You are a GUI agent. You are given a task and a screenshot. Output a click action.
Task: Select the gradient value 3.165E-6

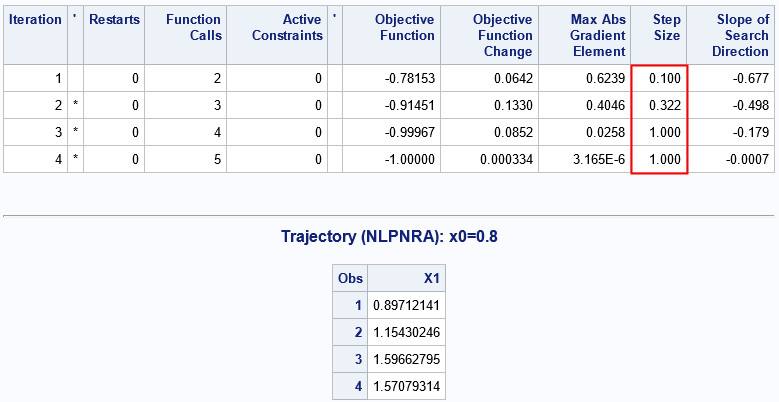(596, 159)
